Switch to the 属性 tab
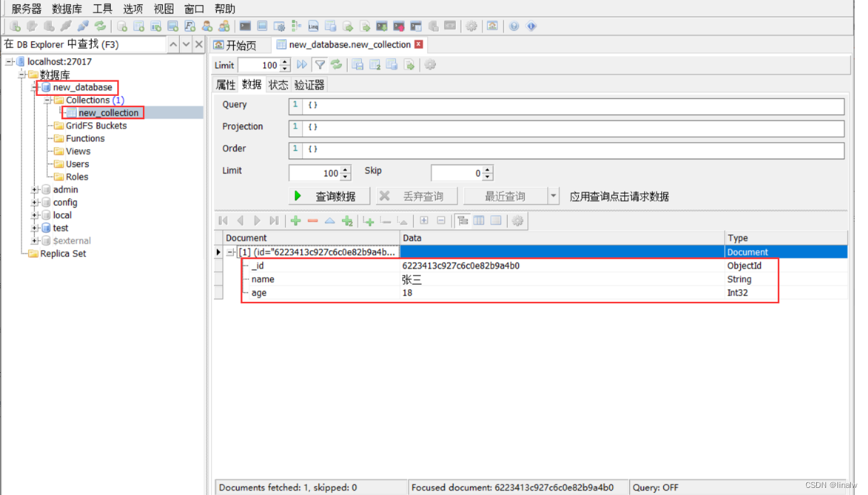The width and height of the screenshot is (868, 495). click(x=225, y=85)
